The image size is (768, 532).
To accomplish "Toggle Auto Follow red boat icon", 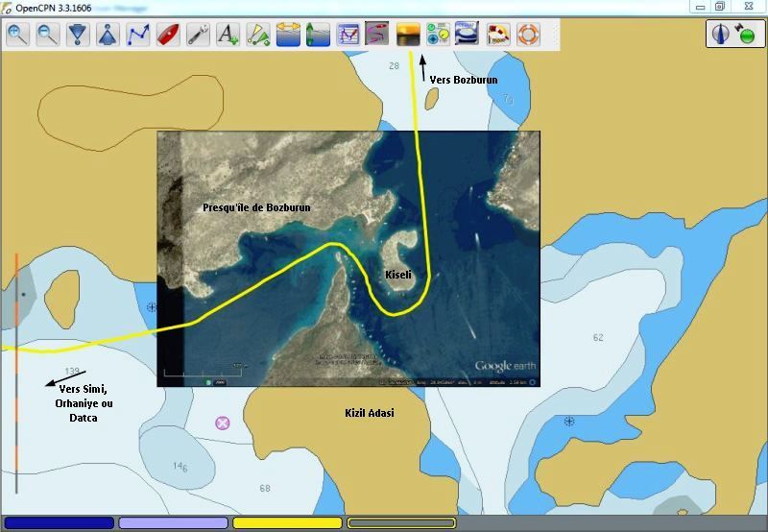I will pyautogui.click(x=168, y=35).
